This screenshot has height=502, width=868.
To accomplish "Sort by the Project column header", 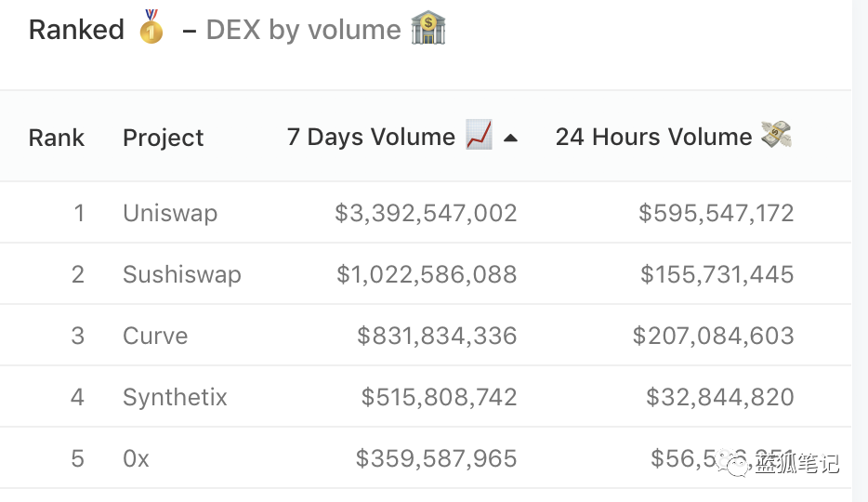I will (x=164, y=138).
